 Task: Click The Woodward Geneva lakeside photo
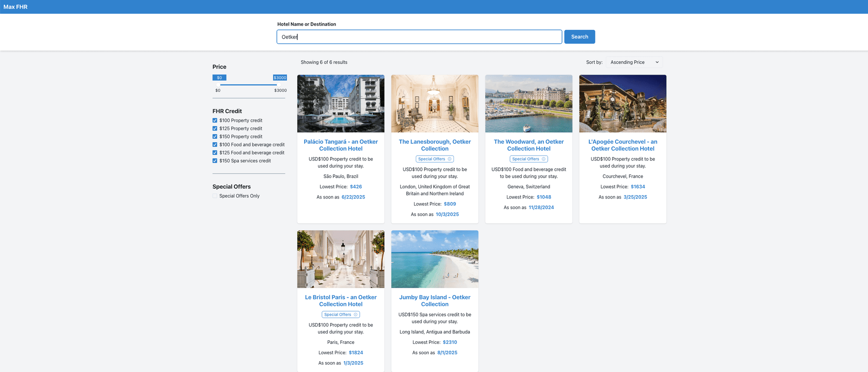pos(529,104)
